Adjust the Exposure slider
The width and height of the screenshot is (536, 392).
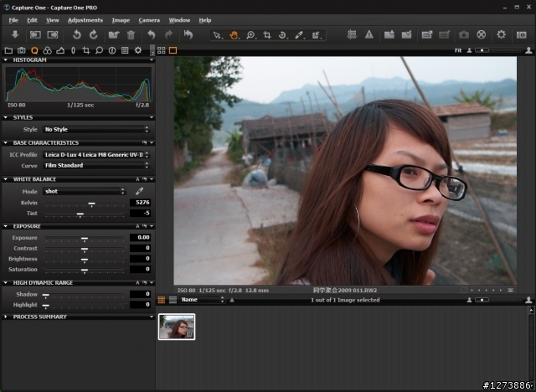point(85,238)
